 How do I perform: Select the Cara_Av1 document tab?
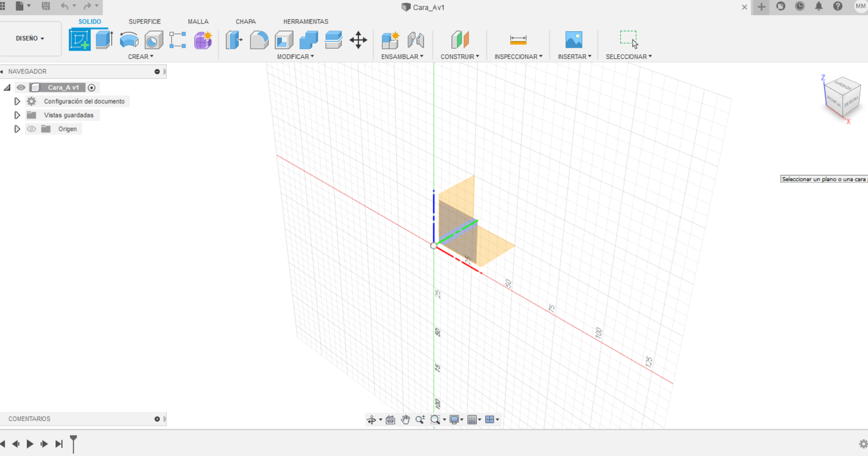(x=423, y=7)
